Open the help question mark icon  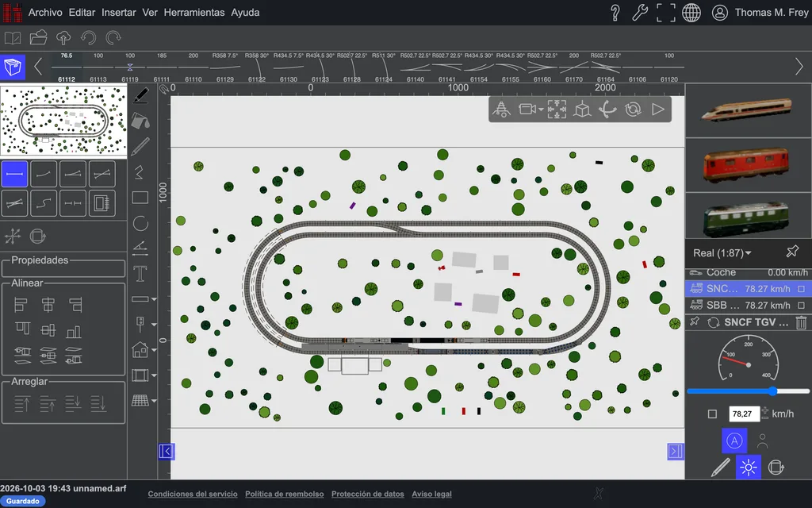pos(615,13)
